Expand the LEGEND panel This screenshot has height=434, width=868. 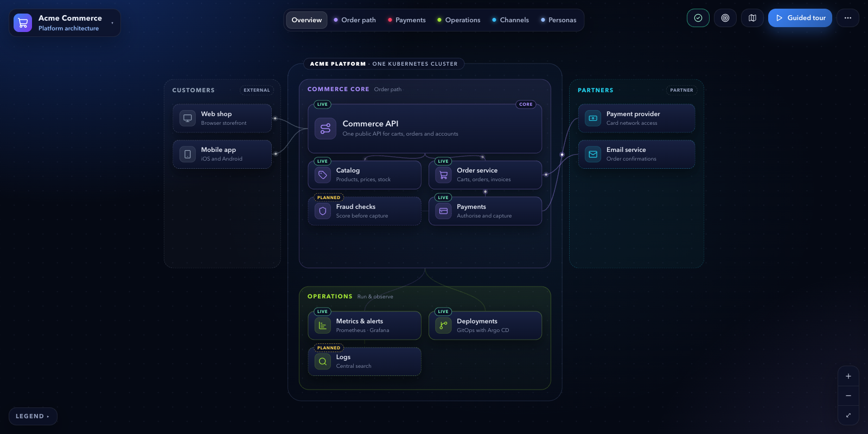pyautogui.click(x=33, y=416)
